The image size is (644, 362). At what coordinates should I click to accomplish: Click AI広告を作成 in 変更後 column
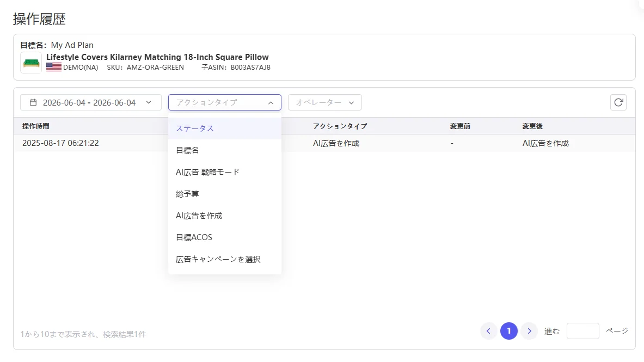[x=545, y=143]
